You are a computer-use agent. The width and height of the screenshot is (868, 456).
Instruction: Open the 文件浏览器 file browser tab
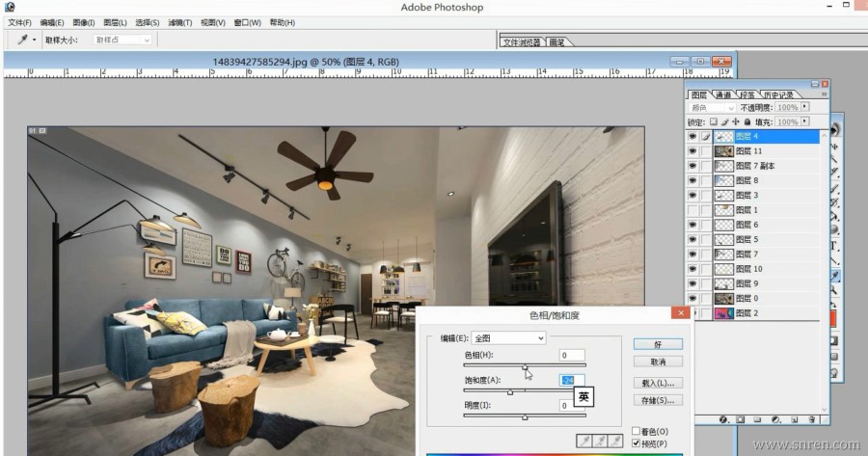pyautogui.click(x=522, y=42)
